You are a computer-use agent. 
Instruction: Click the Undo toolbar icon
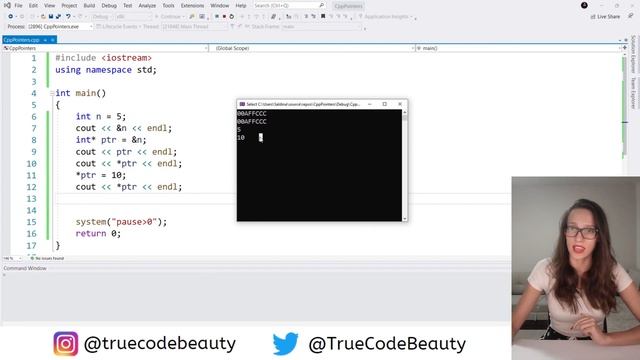pyautogui.click(x=68, y=16)
